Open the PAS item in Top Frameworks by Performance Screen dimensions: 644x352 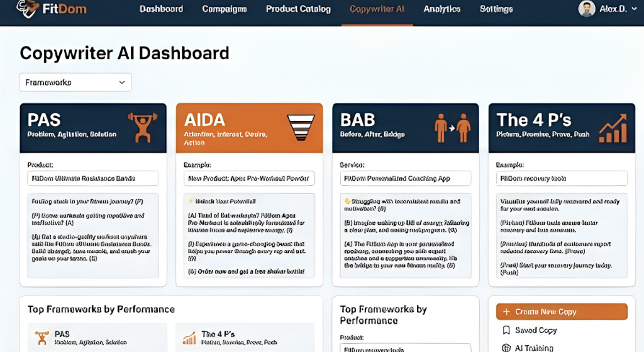(x=97, y=337)
